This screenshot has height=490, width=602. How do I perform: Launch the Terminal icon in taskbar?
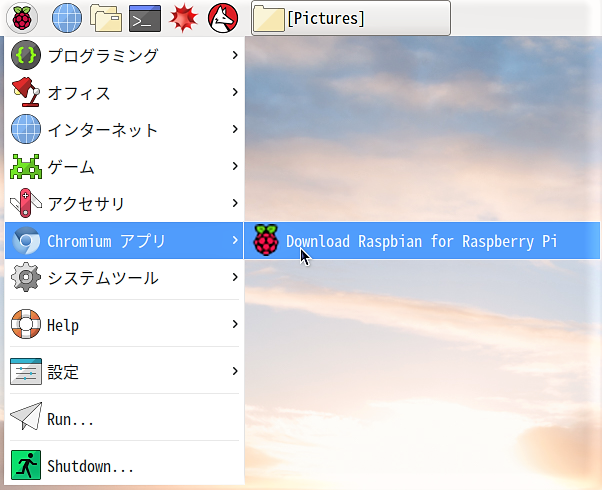[x=145, y=18]
